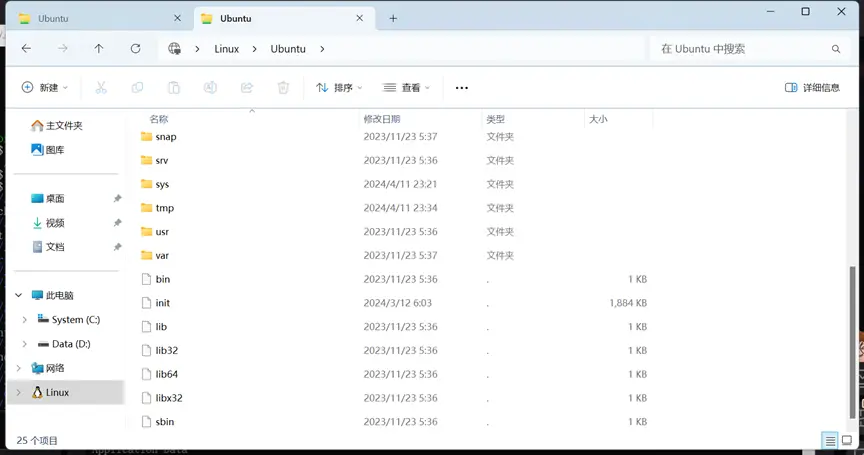Select the lib file entry
The width and height of the screenshot is (864, 455).
click(x=160, y=327)
